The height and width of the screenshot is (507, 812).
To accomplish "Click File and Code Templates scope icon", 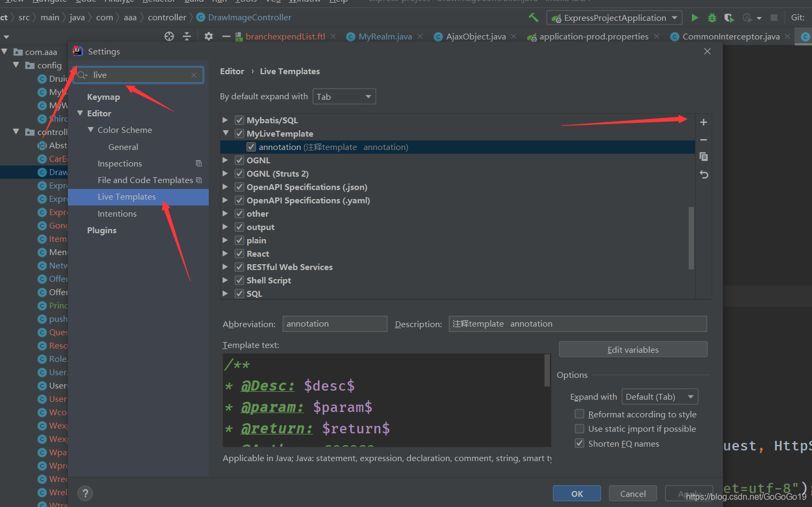I will (199, 180).
